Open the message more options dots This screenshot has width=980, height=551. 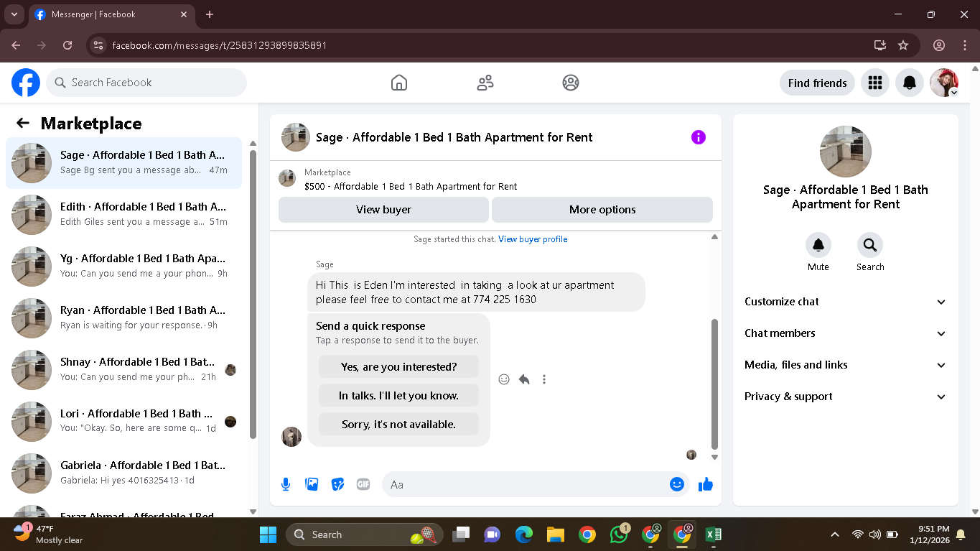tap(544, 379)
